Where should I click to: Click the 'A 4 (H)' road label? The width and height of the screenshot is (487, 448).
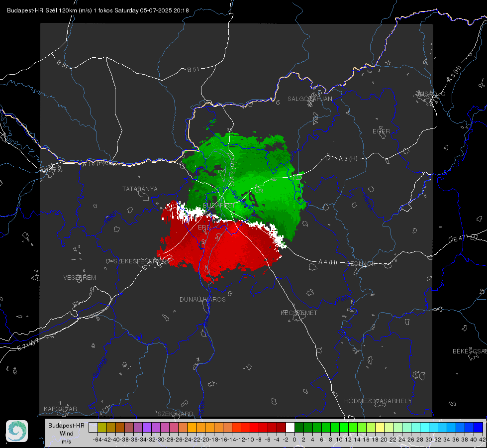click(328, 262)
